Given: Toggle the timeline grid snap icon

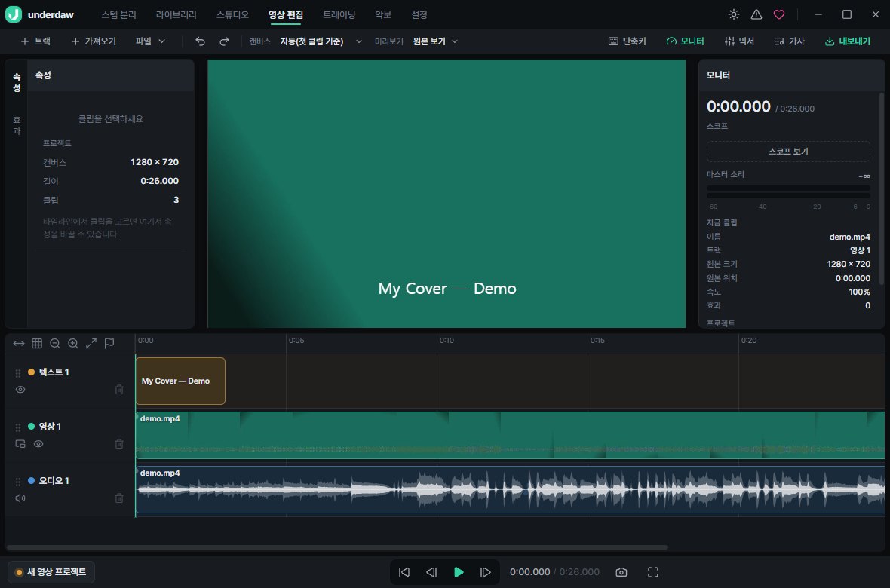Looking at the screenshot, I should (x=37, y=344).
